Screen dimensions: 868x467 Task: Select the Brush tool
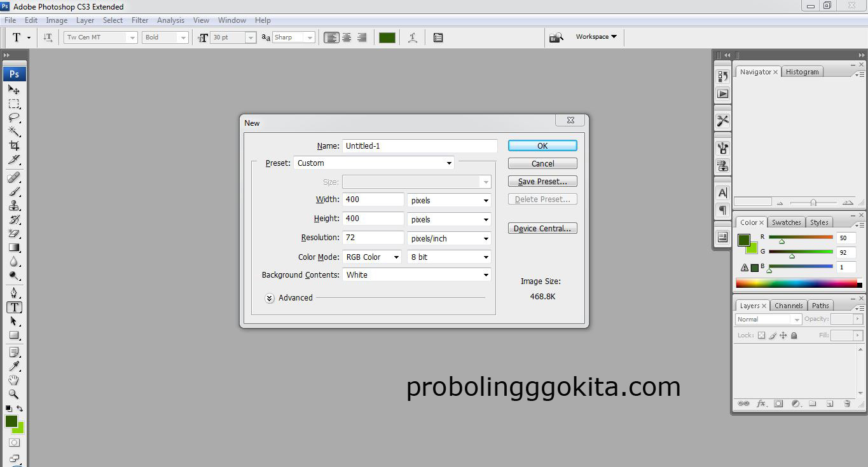coord(14,191)
